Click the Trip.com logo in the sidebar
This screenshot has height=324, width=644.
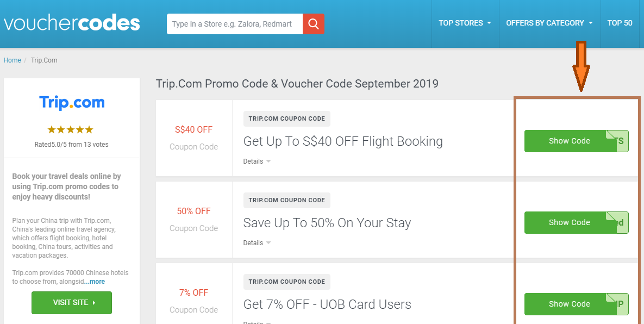[x=72, y=102]
